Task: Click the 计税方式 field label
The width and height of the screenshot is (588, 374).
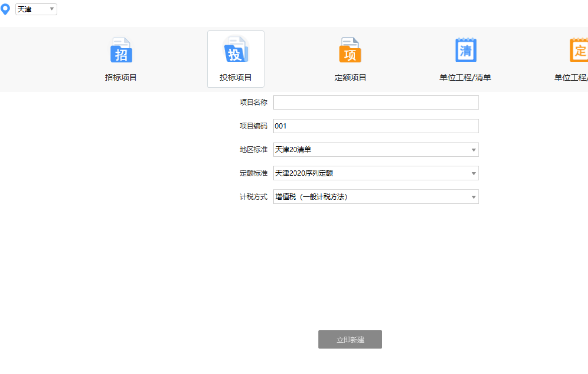Action: 253,197
